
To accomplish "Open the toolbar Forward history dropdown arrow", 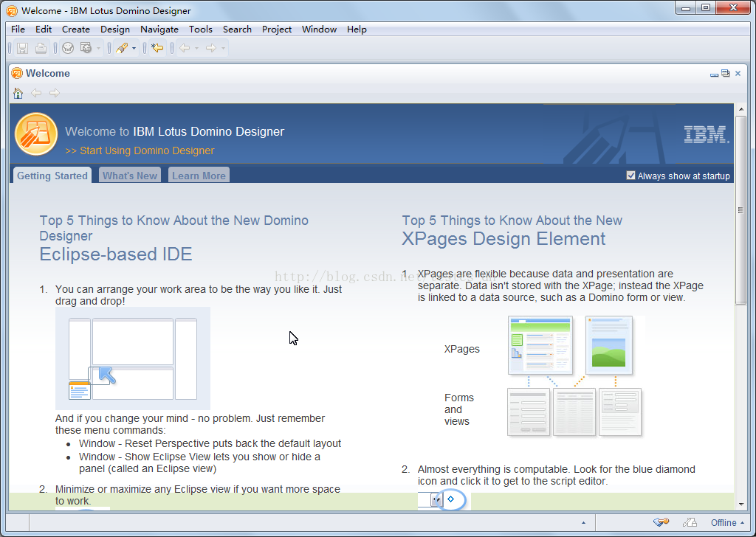I will point(223,48).
